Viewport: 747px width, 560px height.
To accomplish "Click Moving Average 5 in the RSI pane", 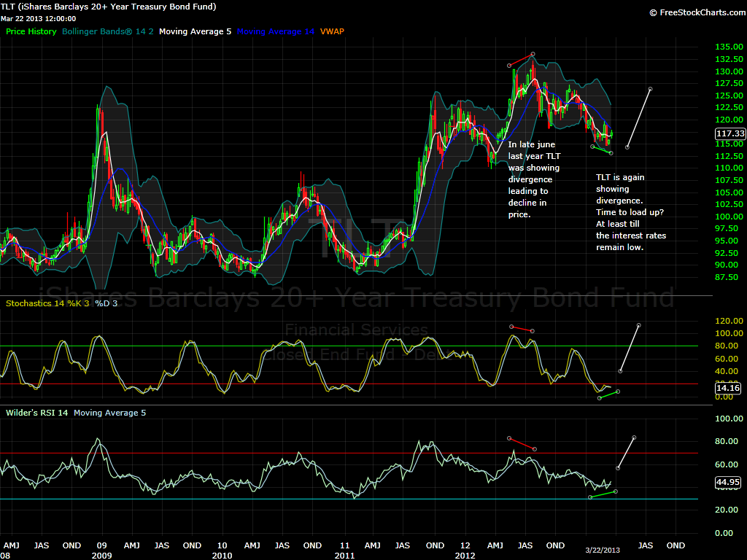I will [109, 413].
